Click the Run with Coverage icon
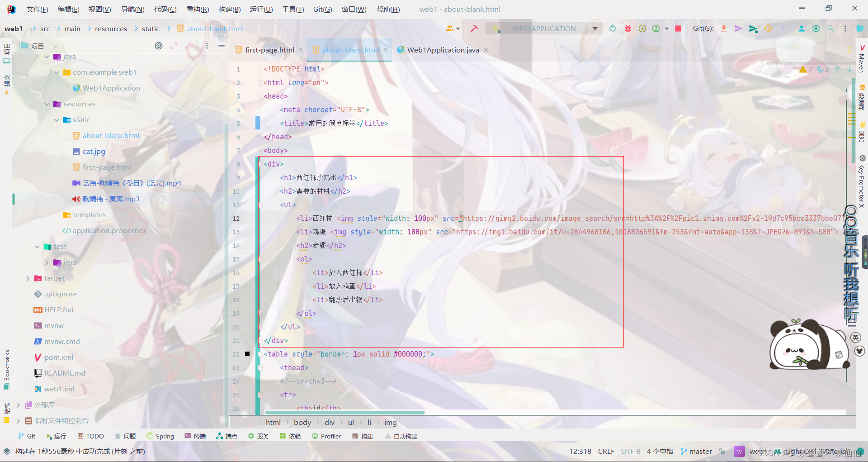The width and height of the screenshot is (868, 462). [x=642, y=29]
